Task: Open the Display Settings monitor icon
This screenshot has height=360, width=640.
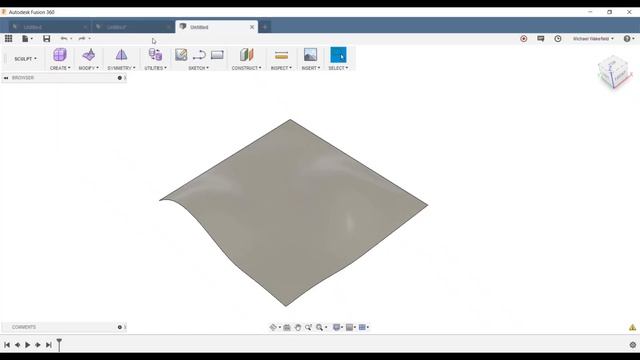Action: pyautogui.click(x=338, y=327)
